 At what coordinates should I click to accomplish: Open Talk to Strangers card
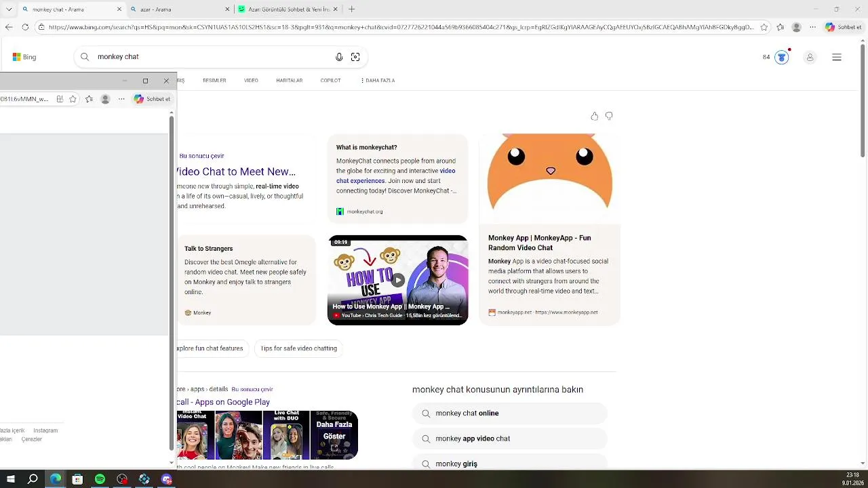tap(246, 280)
